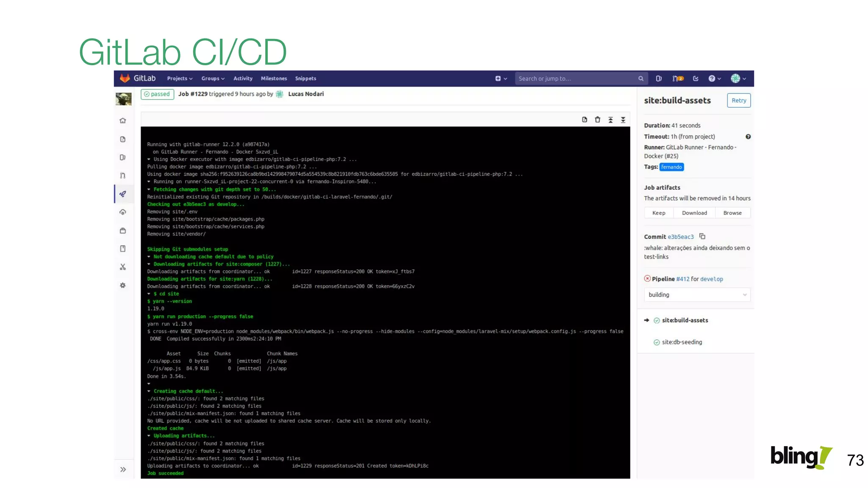Open the Groups dropdown
The height and width of the screenshot is (488, 868).
click(213, 78)
